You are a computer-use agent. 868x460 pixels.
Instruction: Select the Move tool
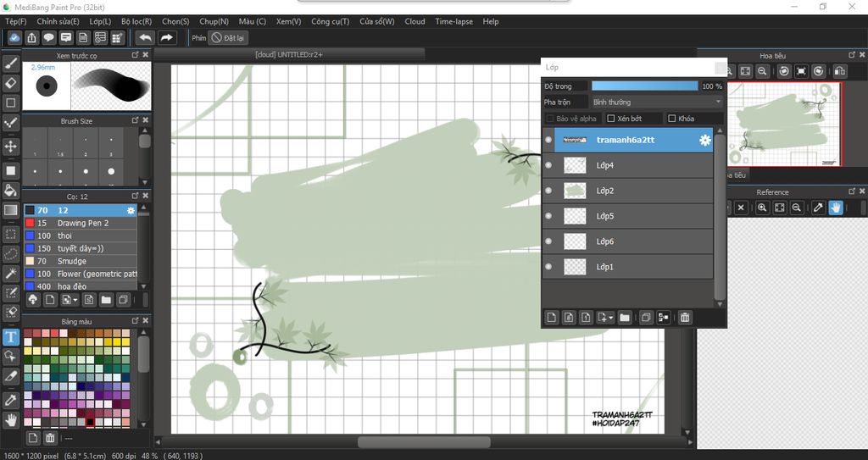coord(11,147)
